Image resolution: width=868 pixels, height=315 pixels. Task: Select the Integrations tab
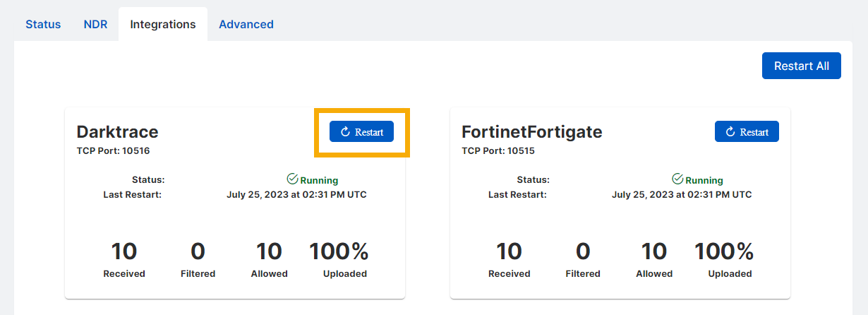click(163, 24)
